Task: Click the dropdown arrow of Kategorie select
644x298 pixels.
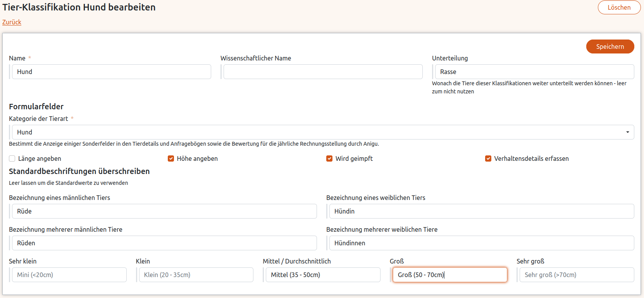Action: pyautogui.click(x=627, y=132)
